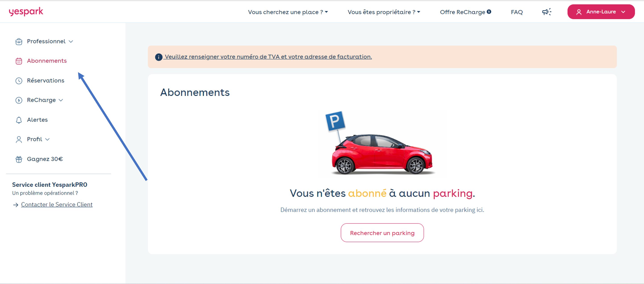Click 'Contacter le Service Client' link
The image size is (644, 284).
(x=57, y=204)
